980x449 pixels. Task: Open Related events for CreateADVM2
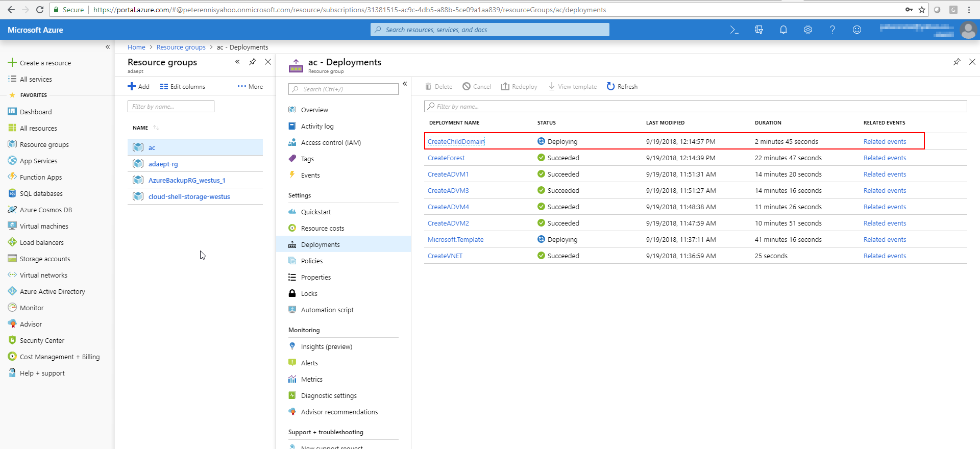coord(885,223)
